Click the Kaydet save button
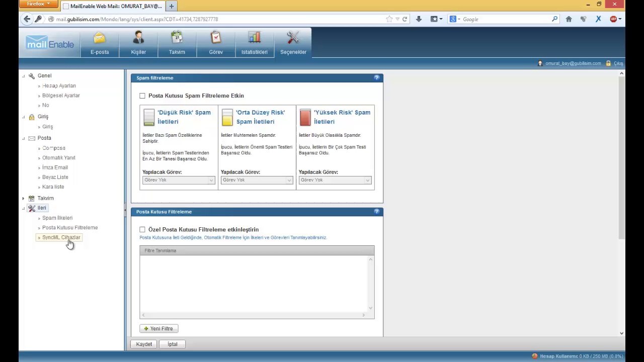The image size is (644, 362). coord(144,344)
